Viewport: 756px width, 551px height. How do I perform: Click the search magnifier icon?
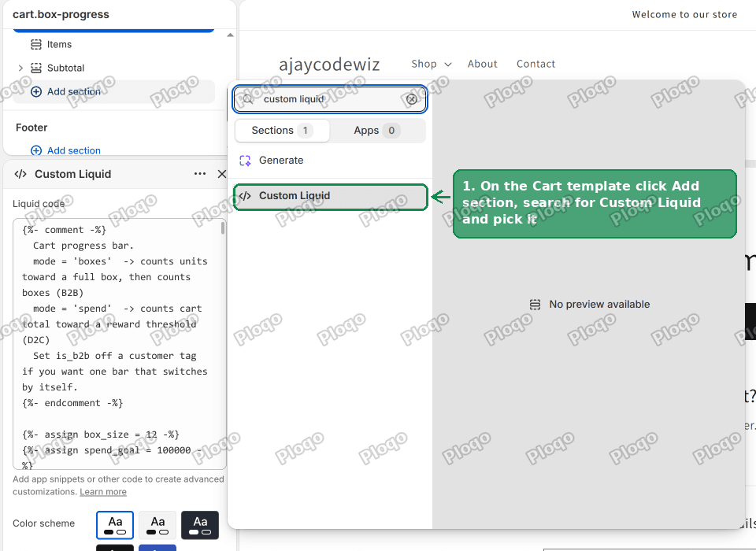pos(247,99)
